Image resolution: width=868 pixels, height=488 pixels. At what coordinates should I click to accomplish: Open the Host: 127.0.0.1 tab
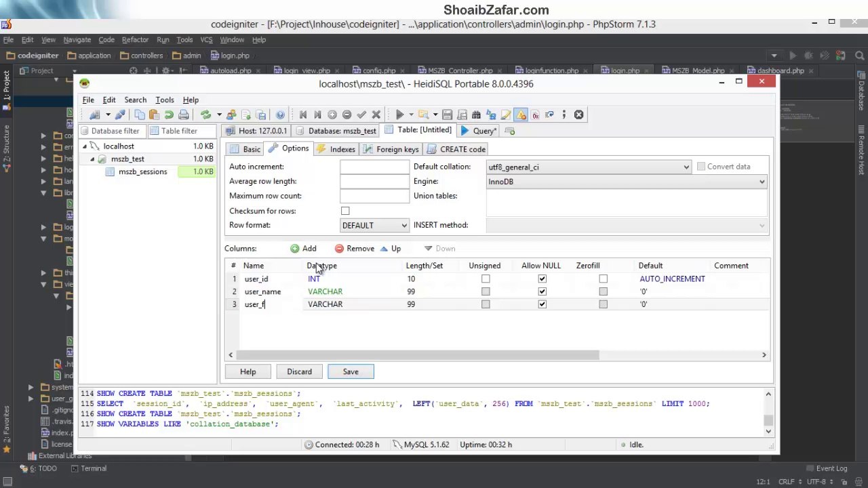point(257,131)
